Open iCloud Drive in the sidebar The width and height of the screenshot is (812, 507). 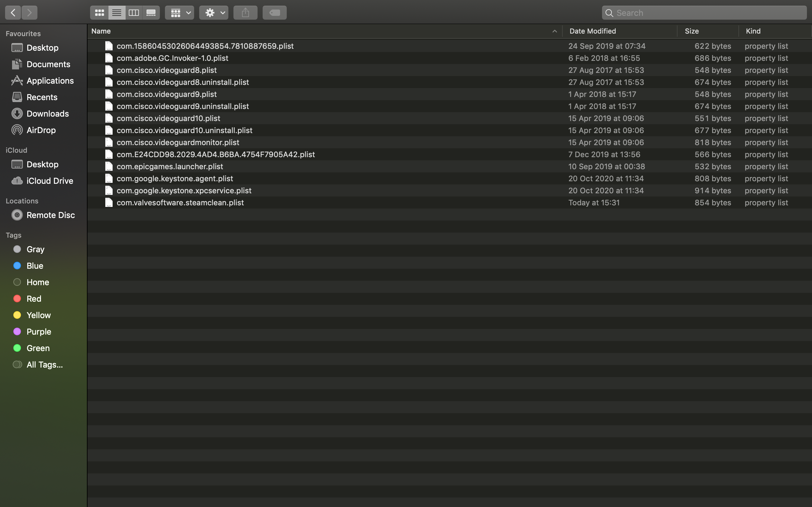tap(50, 181)
